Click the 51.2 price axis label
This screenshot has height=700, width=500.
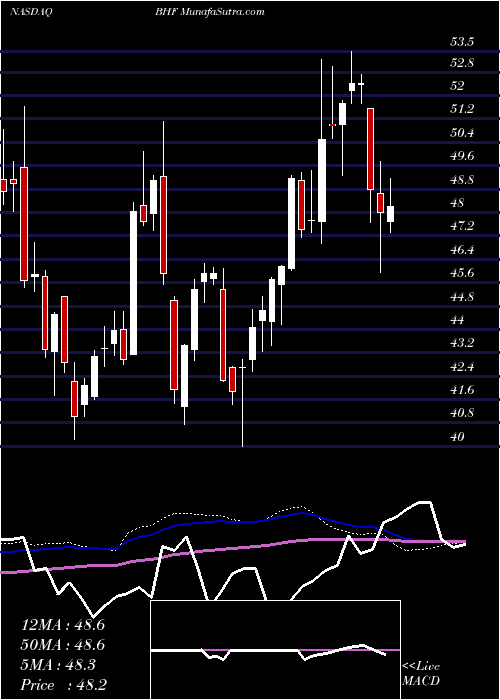click(x=462, y=109)
